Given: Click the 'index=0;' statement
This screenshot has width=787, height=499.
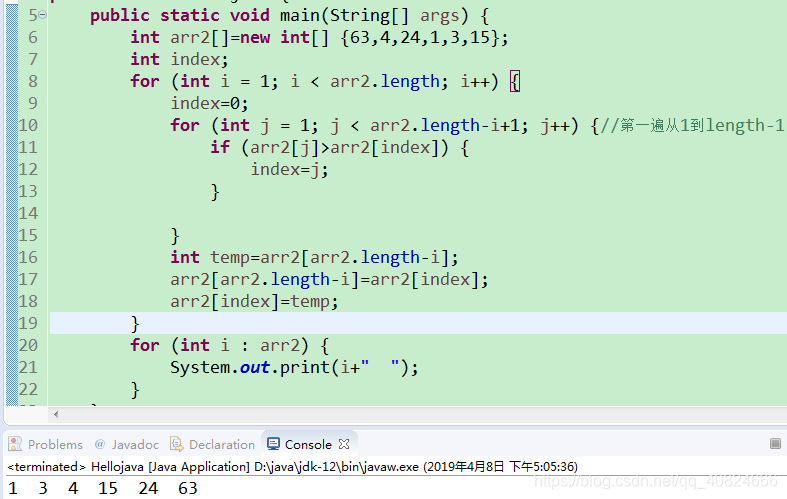Looking at the screenshot, I should click(209, 103).
